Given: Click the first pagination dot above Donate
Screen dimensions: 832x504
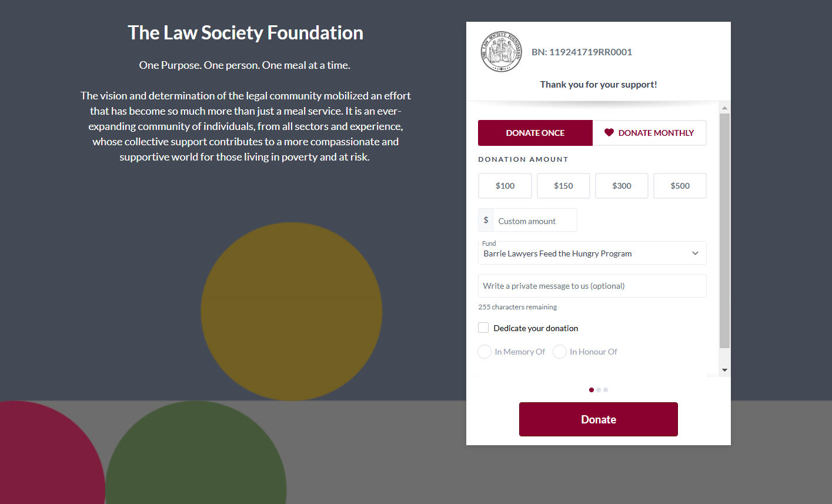Looking at the screenshot, I should pyautogui.click(x=592, y=390).
